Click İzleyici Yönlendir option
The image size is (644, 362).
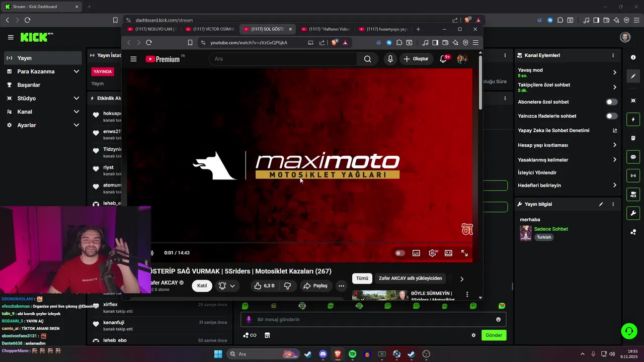[x=537, y=172]
